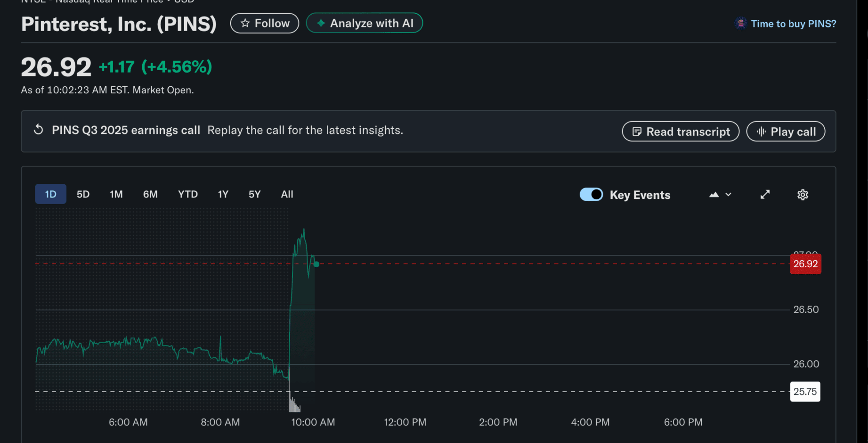Click the current price dot on chart
This screenshot has height=443, width=868.
click(x=316, y=264)
